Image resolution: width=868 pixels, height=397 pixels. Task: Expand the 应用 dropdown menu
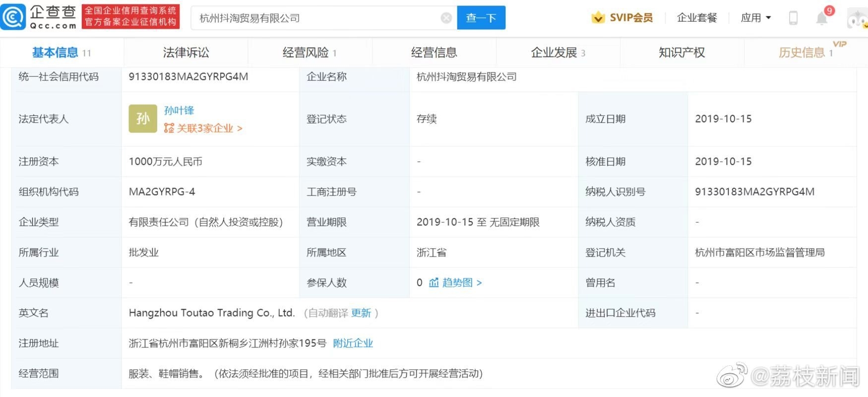(756, 18)
